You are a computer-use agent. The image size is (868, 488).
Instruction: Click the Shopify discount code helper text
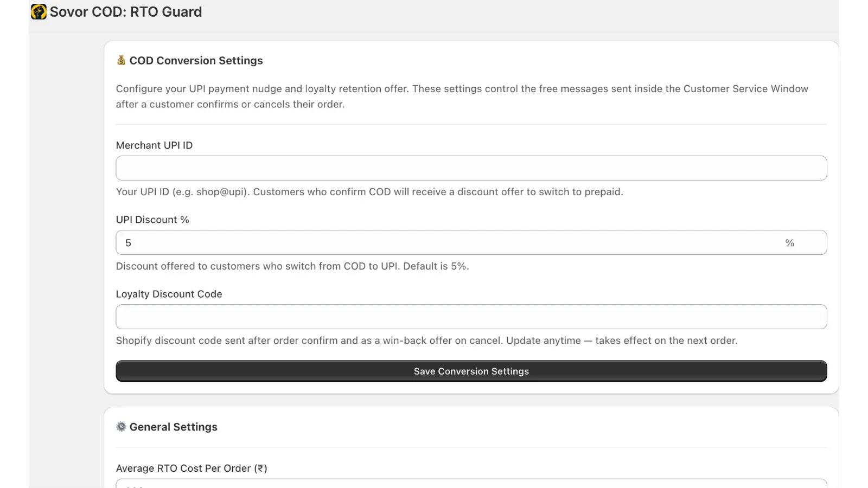coord(426,341)
